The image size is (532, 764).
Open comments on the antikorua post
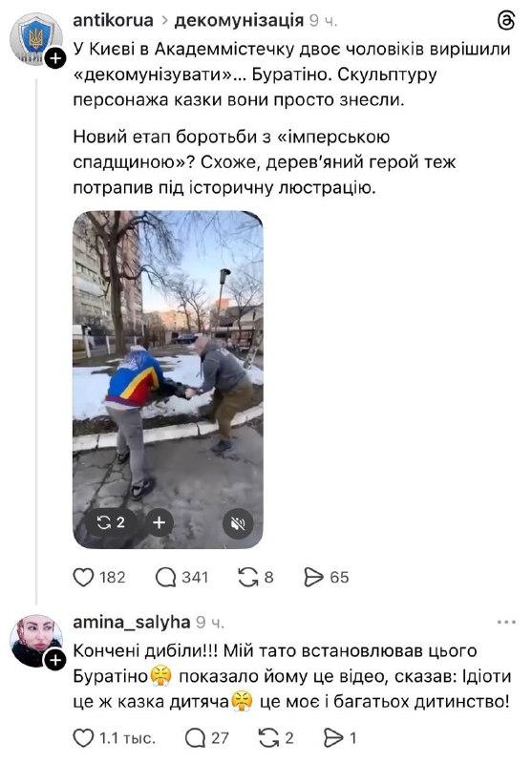(165, 577)
